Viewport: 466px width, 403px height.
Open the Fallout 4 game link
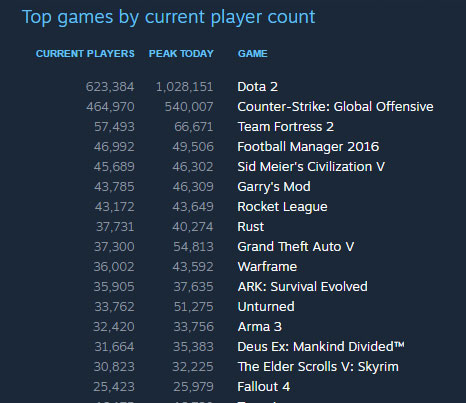click(263, 387)
